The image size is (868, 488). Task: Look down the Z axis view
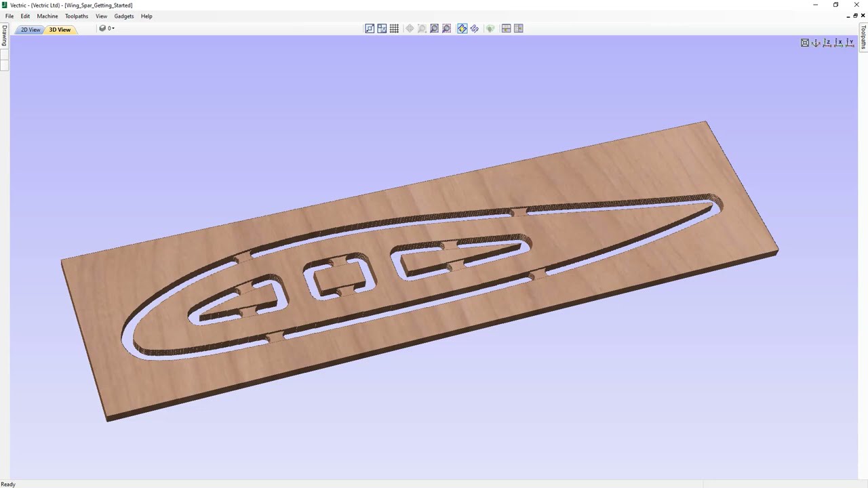point(827,43)
